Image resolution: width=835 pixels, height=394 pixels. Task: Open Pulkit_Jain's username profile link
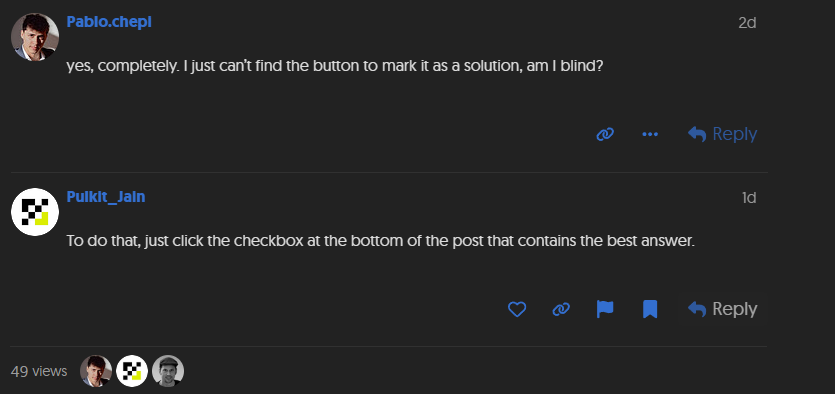[x=105, y=197]
